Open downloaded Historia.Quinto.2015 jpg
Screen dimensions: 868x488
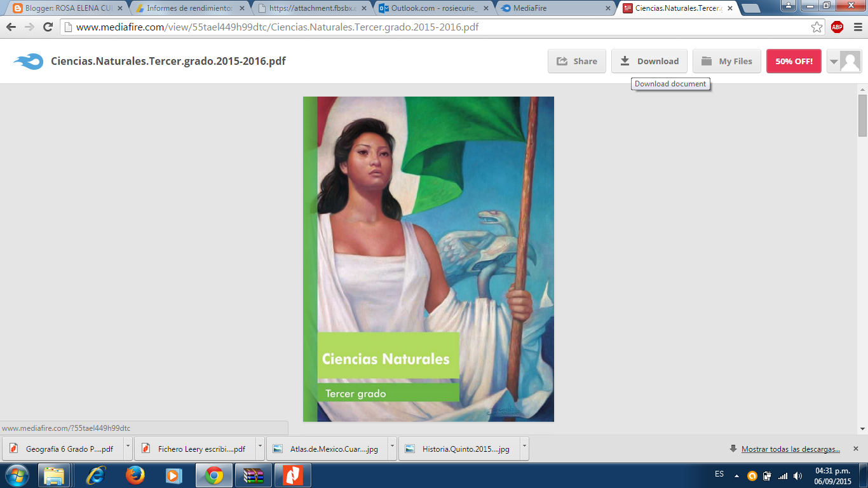[x=458, y=449]
